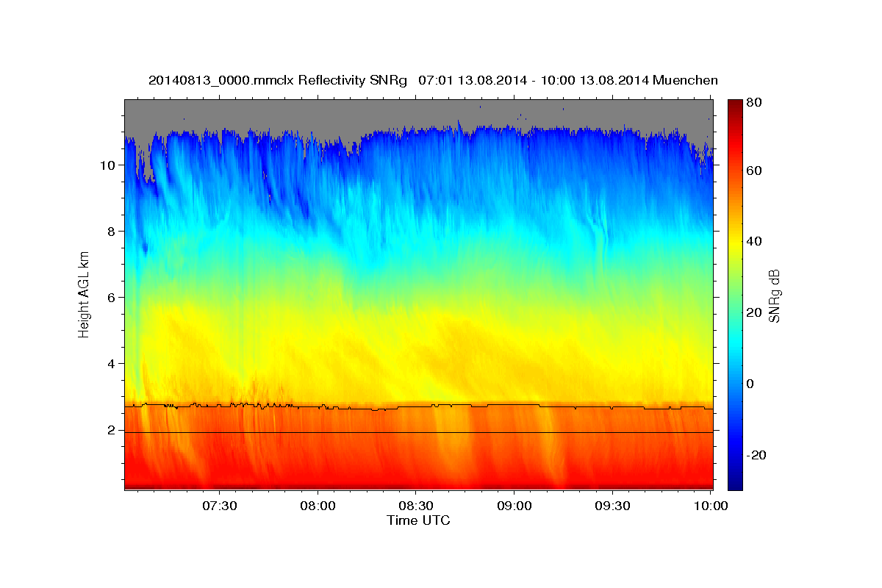882x588 pixels.
Task: Click the 08:30 time tick label
Action: click(x=416, y=506)
